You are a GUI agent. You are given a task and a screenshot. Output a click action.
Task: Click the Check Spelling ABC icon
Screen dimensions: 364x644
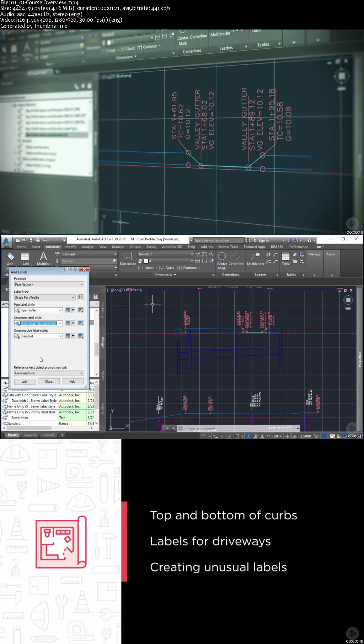click(57, 254)
